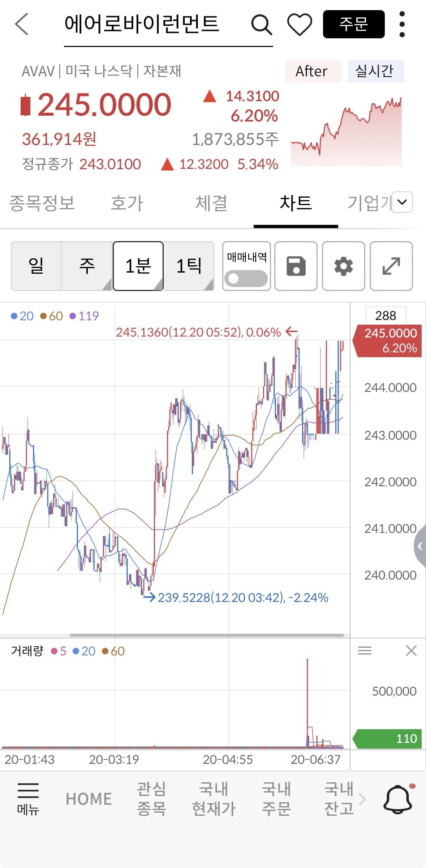Expand the tab list dropdown chevron
The height and width of the screenshot is (868, 426).
pos(402,202)
